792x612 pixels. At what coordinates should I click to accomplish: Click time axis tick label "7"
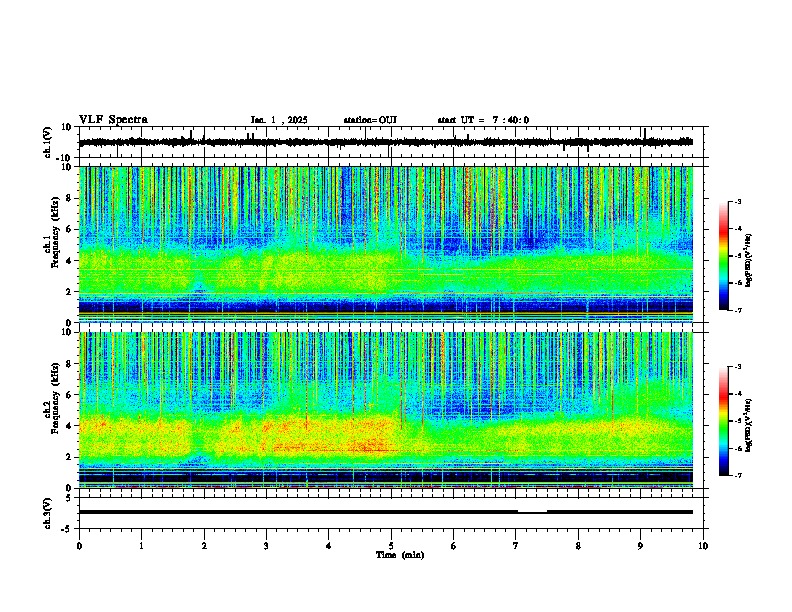(x=516, y=546)
